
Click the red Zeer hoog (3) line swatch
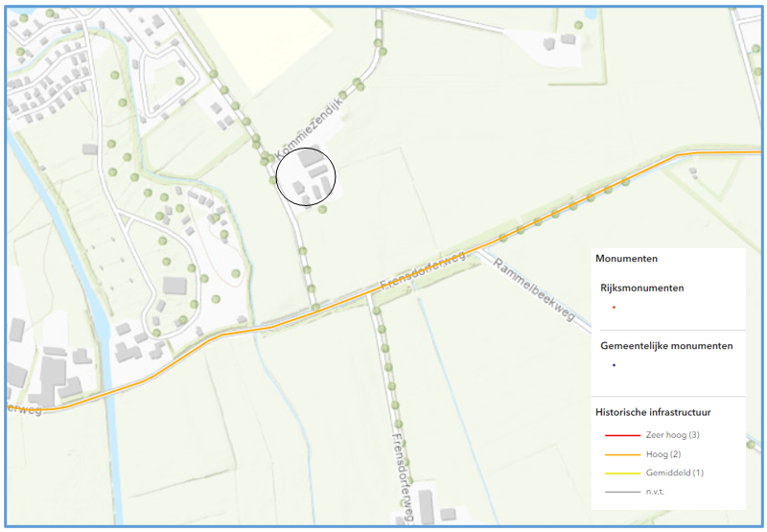tap(622, 435)
